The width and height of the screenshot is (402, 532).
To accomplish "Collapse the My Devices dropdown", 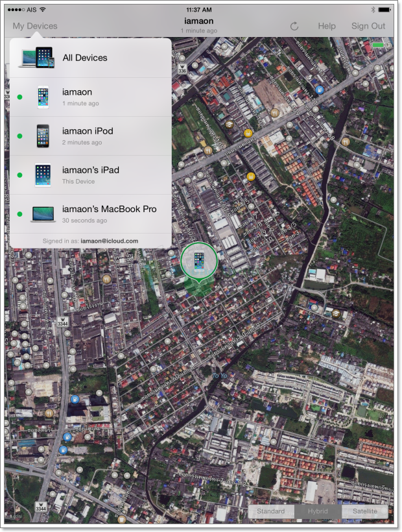I will click(x=35, y=26).
